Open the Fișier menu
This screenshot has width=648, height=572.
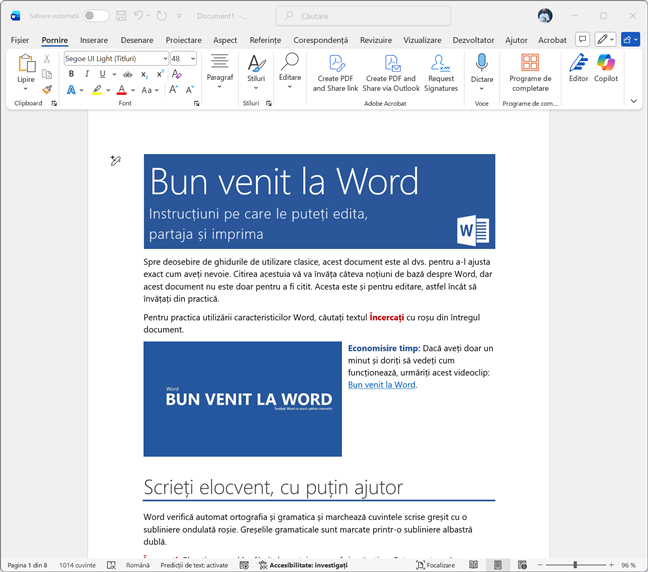(x=19, y=40)
